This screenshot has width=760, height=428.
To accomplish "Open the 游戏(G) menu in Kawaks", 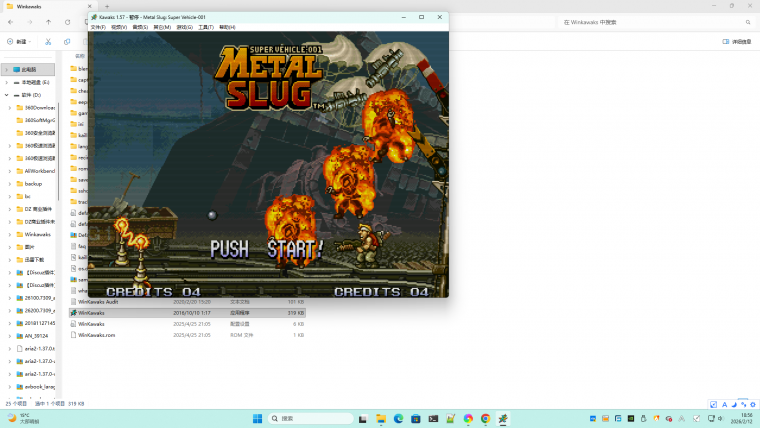I will pos(184,27).
